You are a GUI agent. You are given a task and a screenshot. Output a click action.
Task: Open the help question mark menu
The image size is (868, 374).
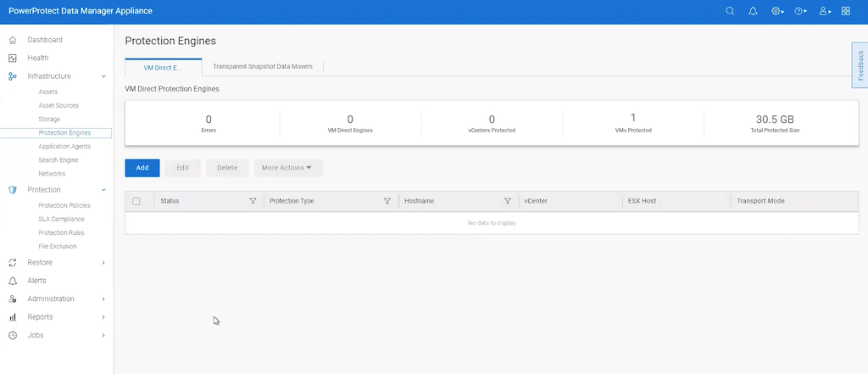[800, 11]
